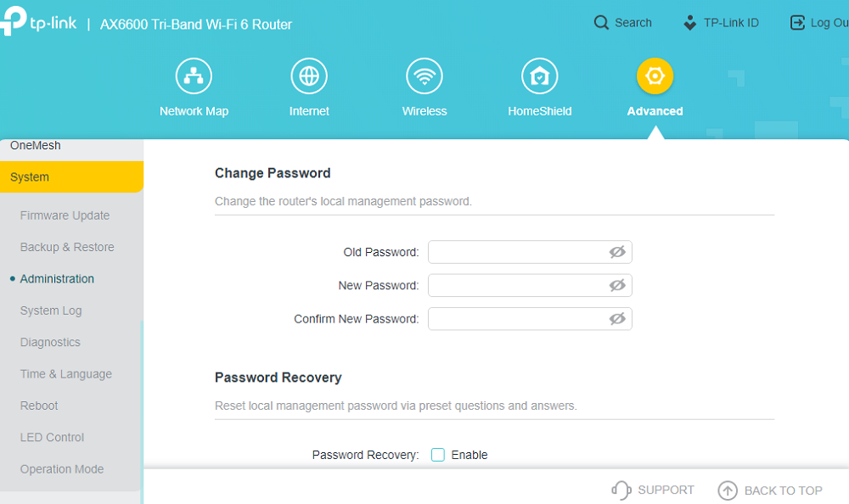Screen dimensions: 849x504
Task: Click the Old Password input field
Action: tap(530, 252)
